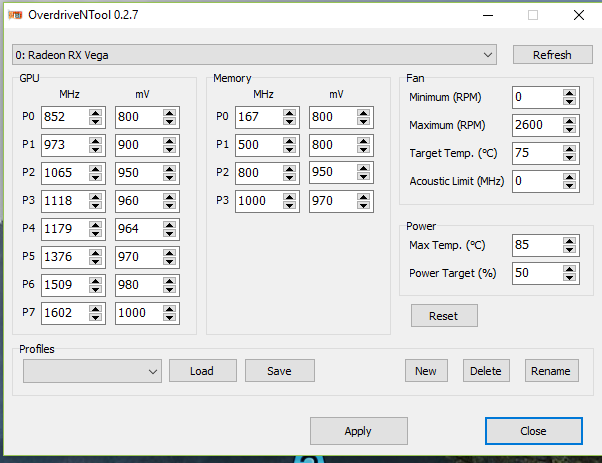Image resolution: width=602 pixels, height=463 pixels.
Task: Apply the current settings
Action: click(359, 431)
